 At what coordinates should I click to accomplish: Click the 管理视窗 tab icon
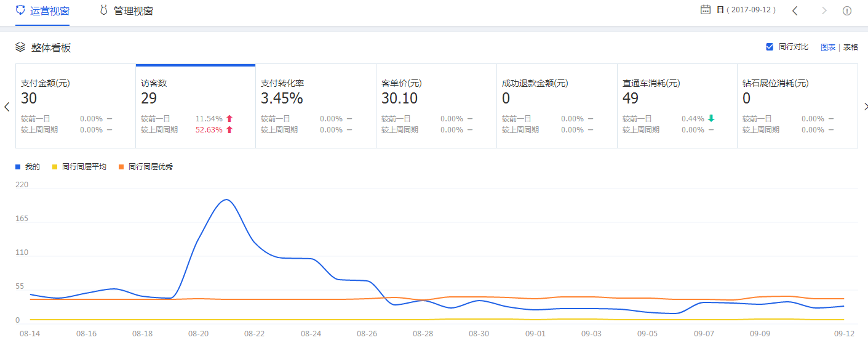click(103, 10)
